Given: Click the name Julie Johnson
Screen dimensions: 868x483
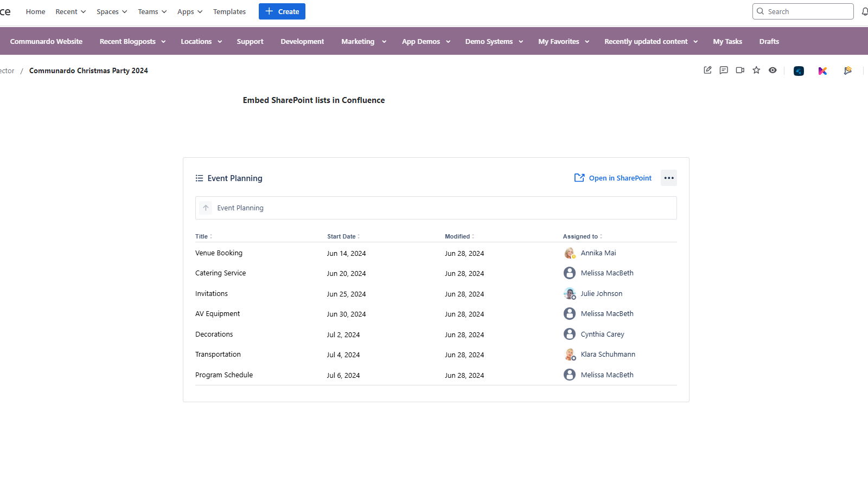Looking at the screenshot, I should (602, 294).
